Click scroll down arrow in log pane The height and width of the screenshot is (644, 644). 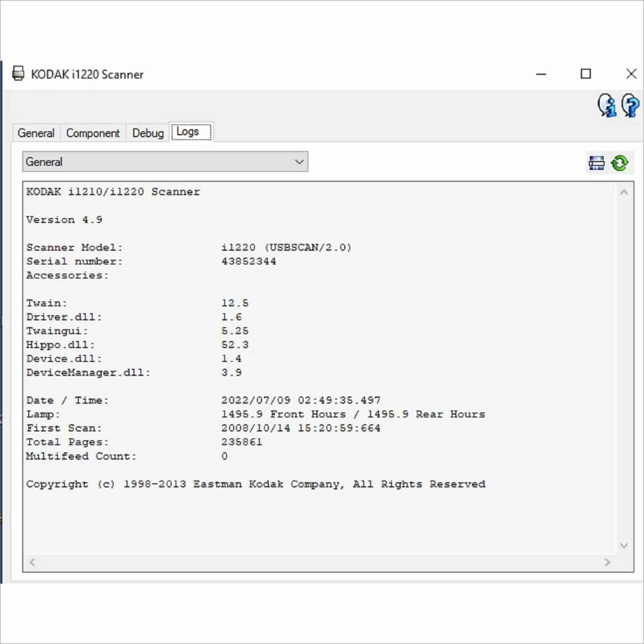pyautogui.click(x=624, y=546)
